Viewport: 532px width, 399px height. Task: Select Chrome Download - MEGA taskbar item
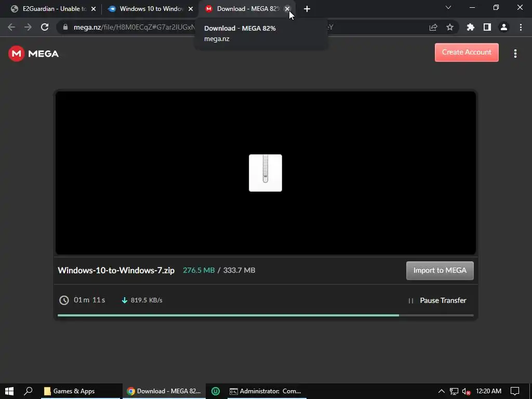164,391
